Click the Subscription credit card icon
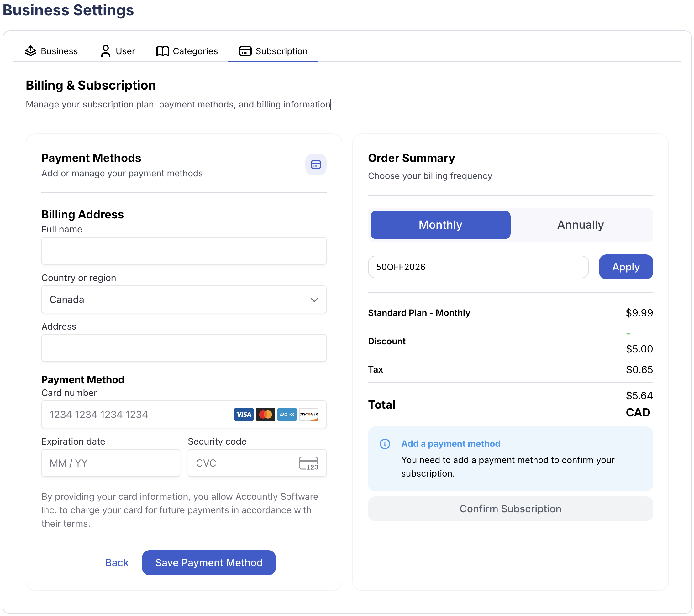 [245, 51]
